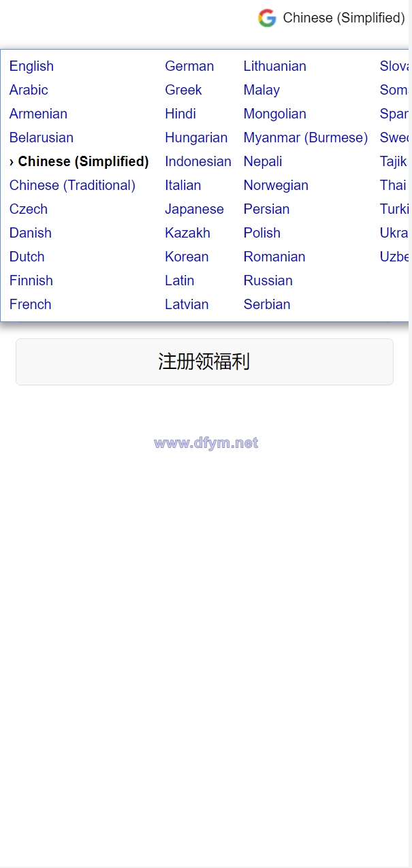Select Tajik language
The width and height of the screenshot is (412, 868).
click(394, 161)
